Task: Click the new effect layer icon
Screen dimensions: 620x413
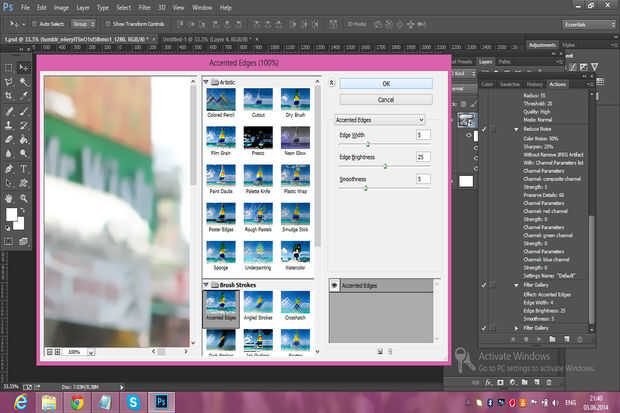Action: pos(380,350)
